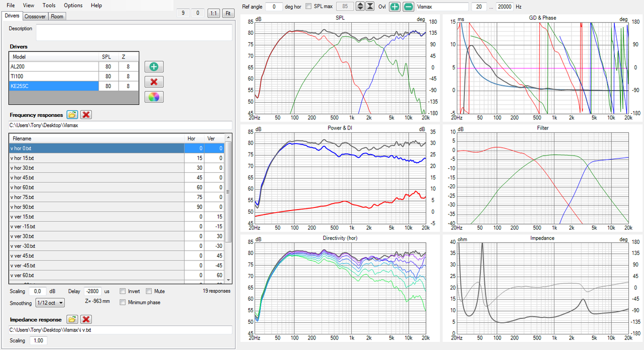
Task: Switch to the Crossover tab
Action: point(35,16)
